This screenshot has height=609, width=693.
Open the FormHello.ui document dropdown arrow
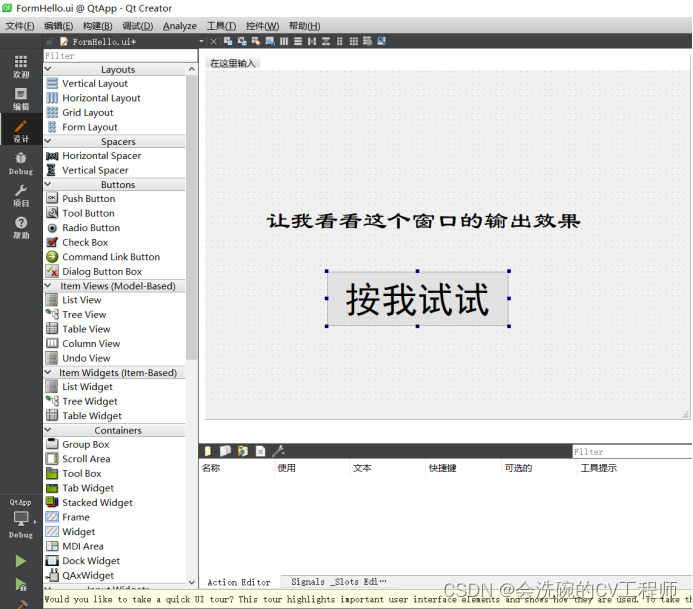click(x=202, y=41)
